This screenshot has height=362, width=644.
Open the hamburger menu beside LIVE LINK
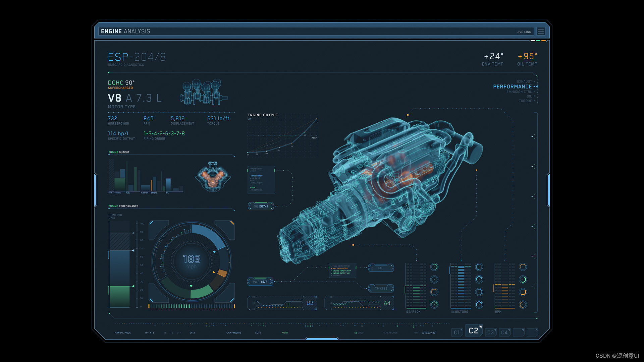coord(541,32)
